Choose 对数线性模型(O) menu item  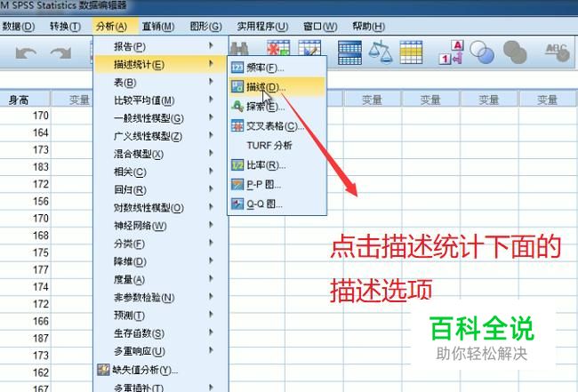pos(161,208)
